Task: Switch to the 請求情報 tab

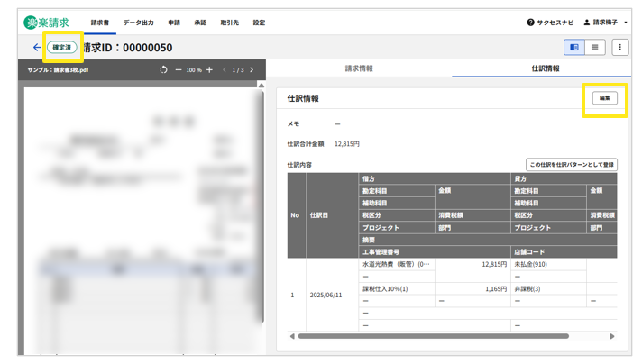Action: (359, 68)
